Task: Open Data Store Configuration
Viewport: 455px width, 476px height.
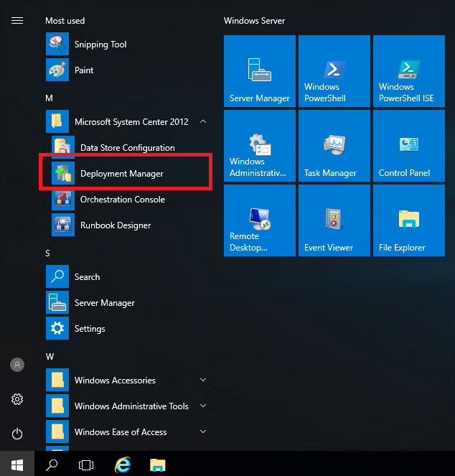Action: 127,148
